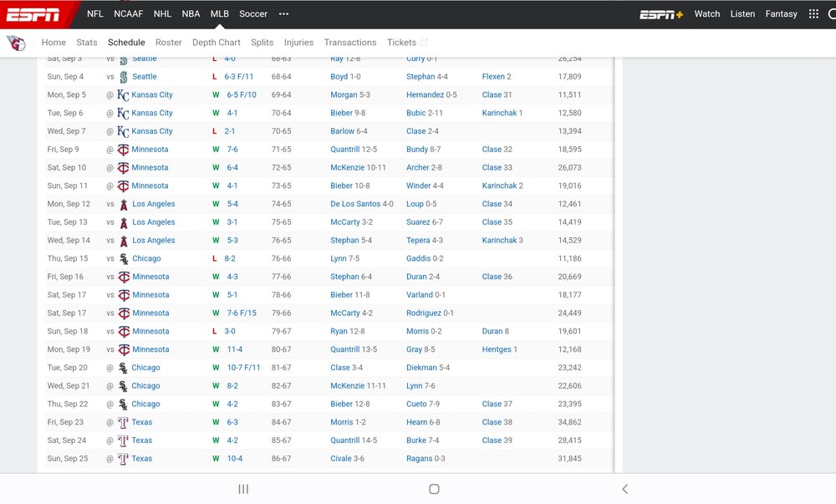Open the NCAAF menu item
The width and height of the screenshot is (836, 504).
[129, 14]
